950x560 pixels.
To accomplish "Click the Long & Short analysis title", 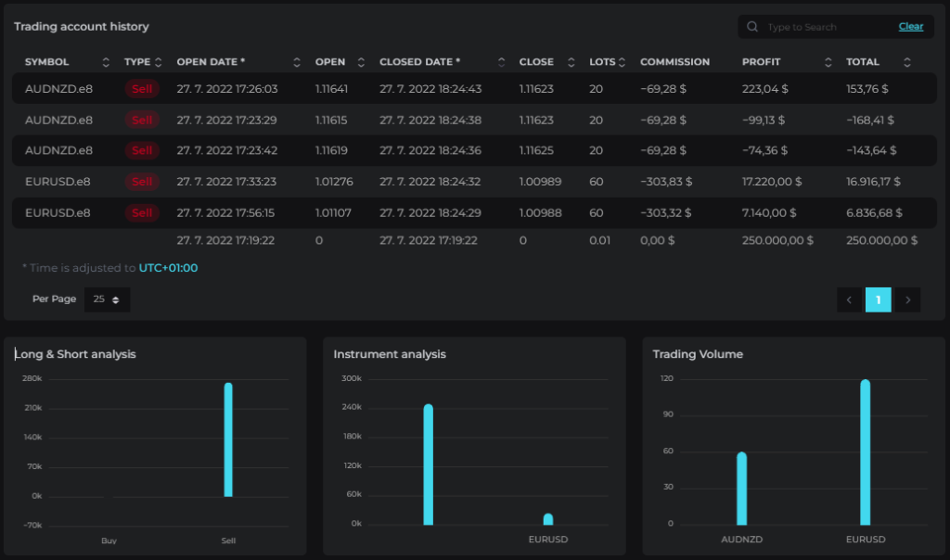I will [x=75, y=354].
